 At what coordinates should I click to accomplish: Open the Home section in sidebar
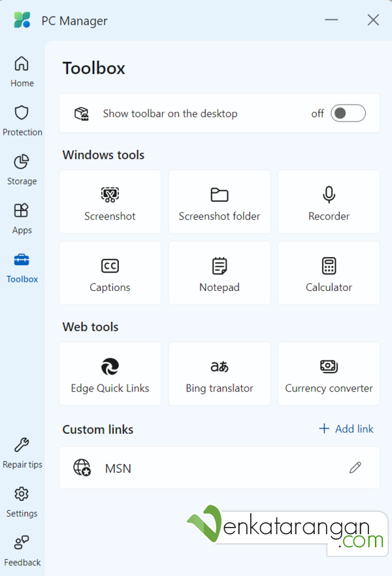22,72
